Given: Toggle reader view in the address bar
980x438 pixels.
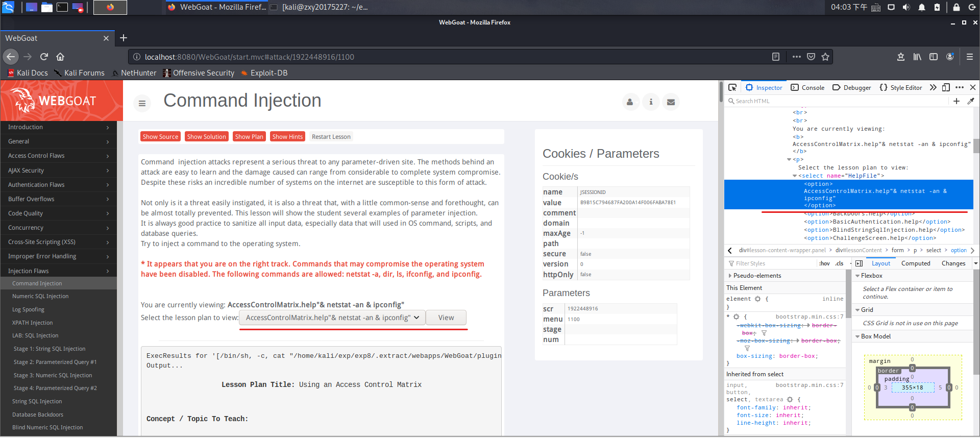Looking at the screenshot, I should point(776,57).
